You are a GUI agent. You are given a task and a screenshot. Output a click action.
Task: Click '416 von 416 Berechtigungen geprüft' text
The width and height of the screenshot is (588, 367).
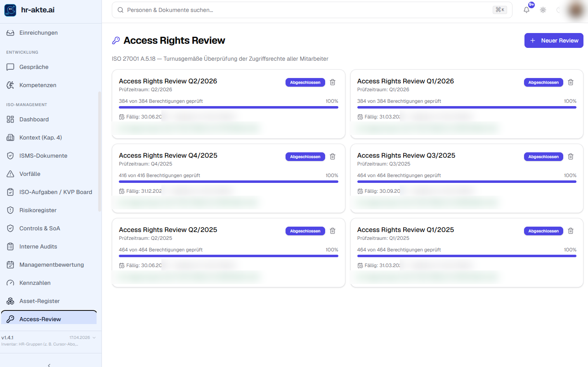pyautogui.click(x=159, y=175)
